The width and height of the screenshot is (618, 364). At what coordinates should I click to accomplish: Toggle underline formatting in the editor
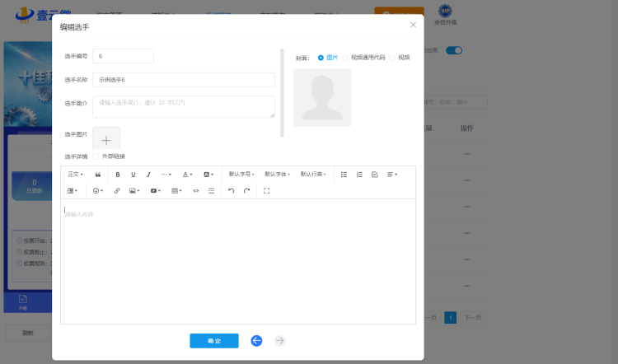pyautogui.click(x=133, y=175)
